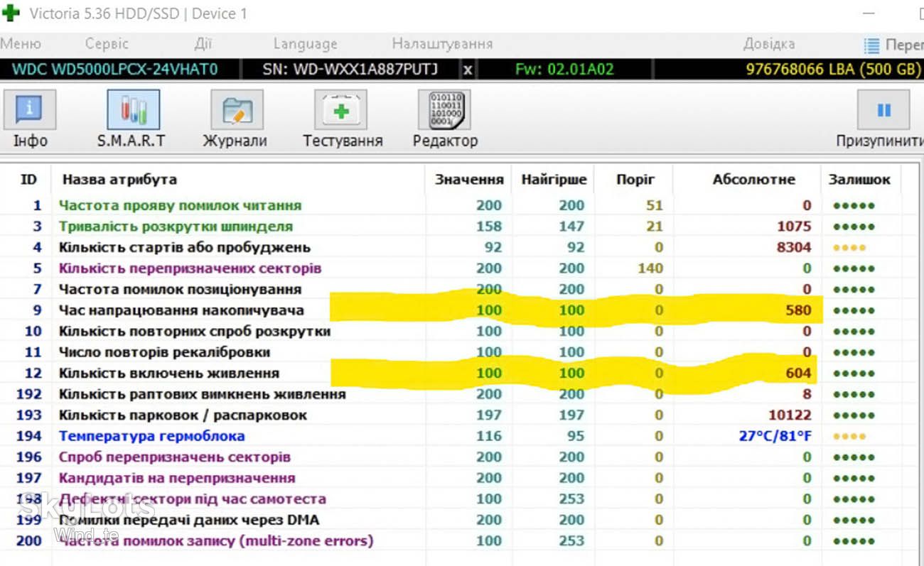Open the Меню menu
The height and width of the screenshot is (566, 924).
point(20,44)
